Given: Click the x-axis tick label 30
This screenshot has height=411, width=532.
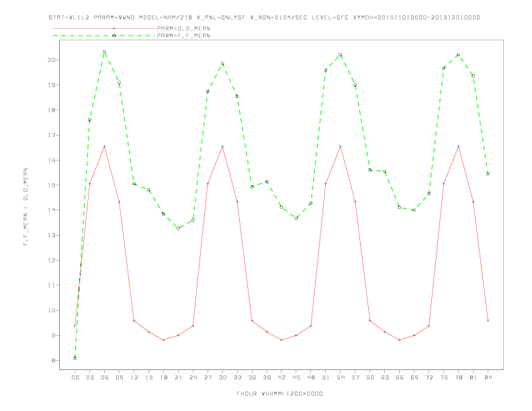Looking at the screenshot, I should (x=222, y=377).
